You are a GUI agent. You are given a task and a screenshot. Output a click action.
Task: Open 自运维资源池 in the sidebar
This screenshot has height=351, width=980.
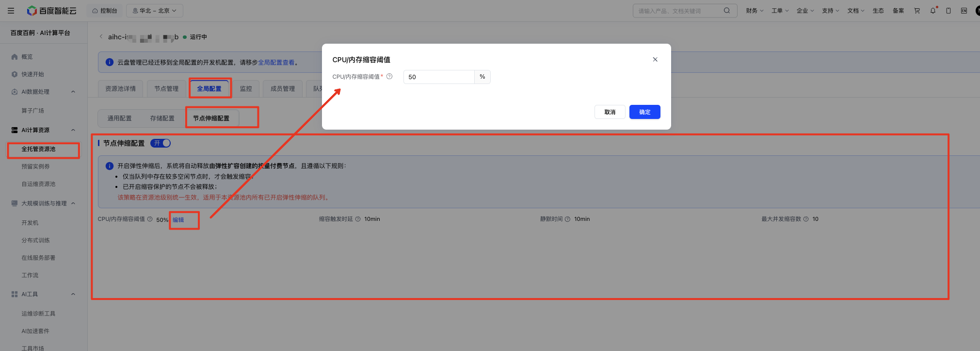(38, 184)
